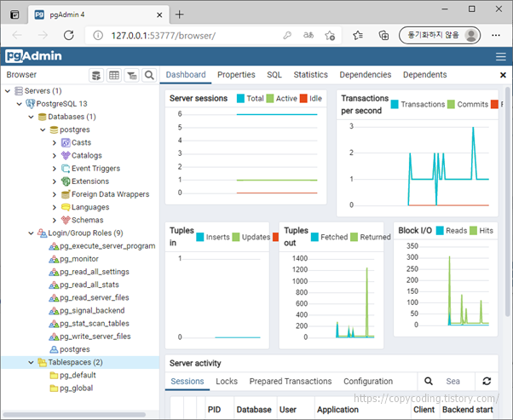513x420 pixels.
Task: Click the pg_default folder icon
Action: point(54,375)
